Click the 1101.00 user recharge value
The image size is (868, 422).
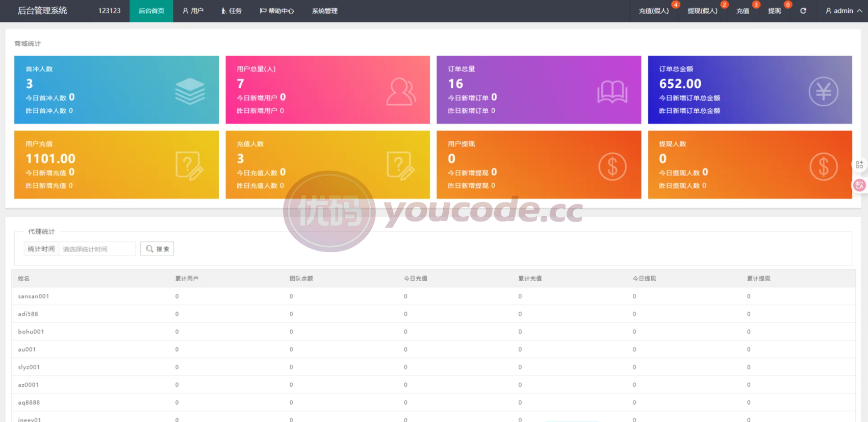tap(50, 159)
